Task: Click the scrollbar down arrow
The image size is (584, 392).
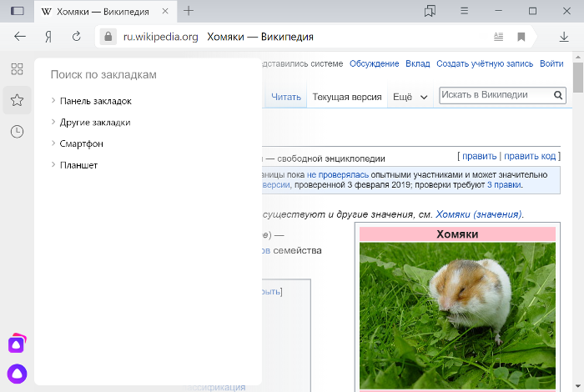Action: [578, 386]
